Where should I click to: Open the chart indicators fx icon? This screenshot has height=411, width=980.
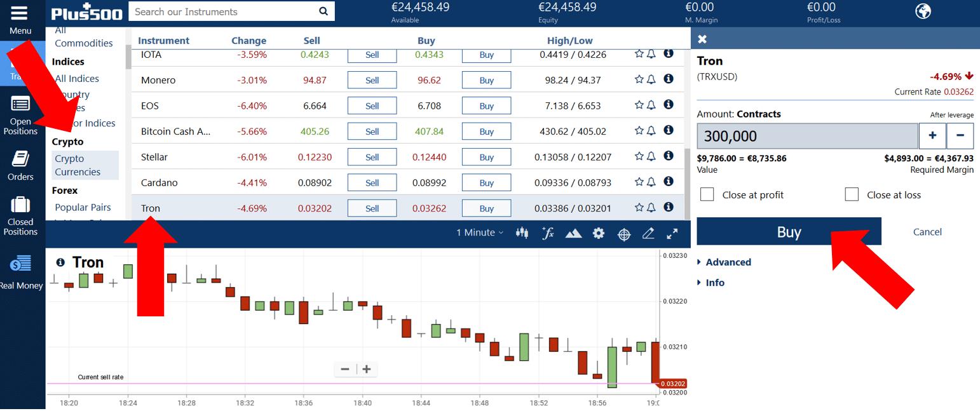click(x=548, y=233)
